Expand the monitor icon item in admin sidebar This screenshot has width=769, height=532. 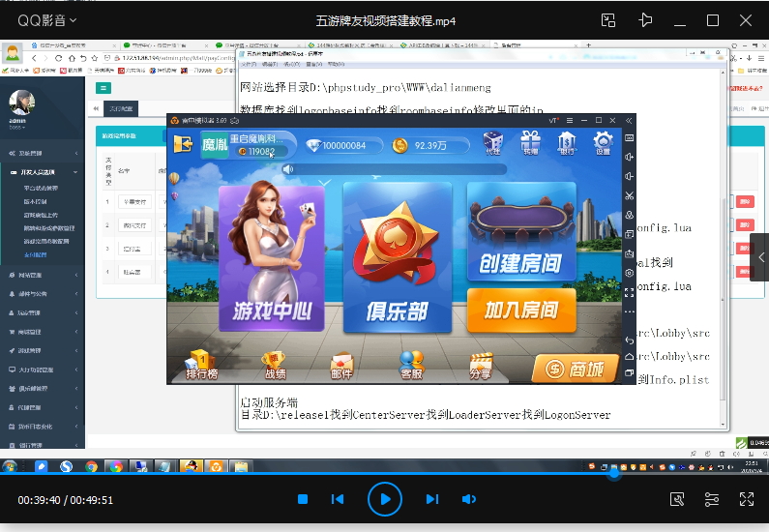[x=44, y=369]
